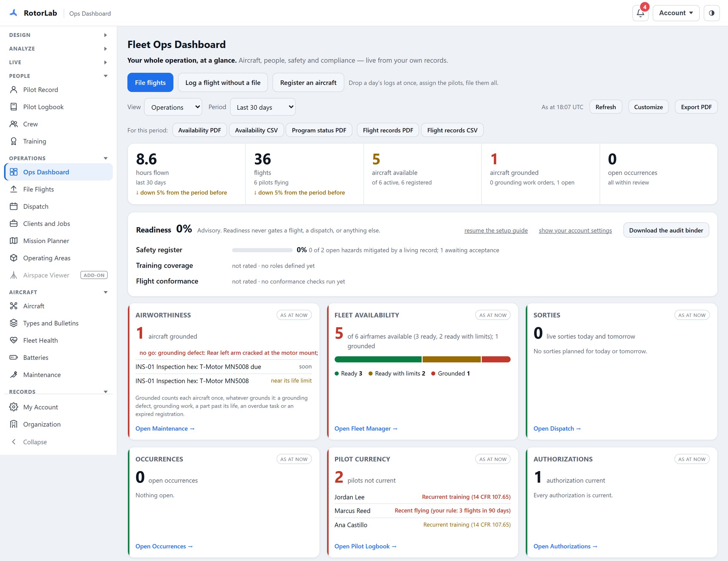The height and width of the screenshot is (561, 728).
Task: Open the Account menu
Action: click(x=676, y=13)
